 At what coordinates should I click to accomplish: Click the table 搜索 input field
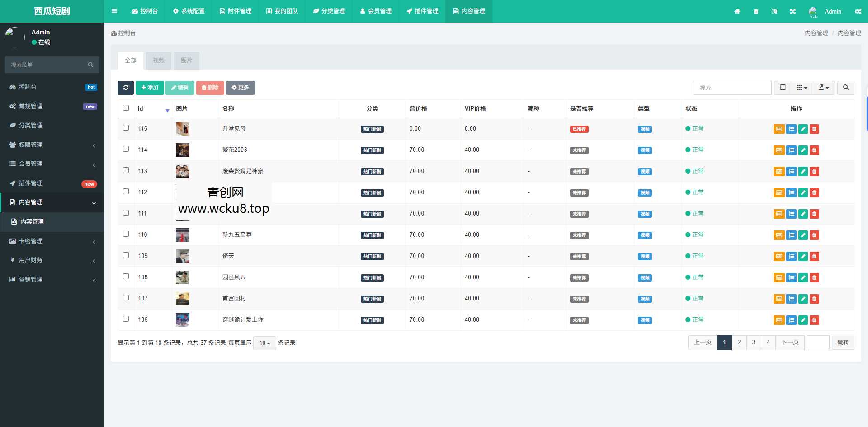[x=732, y=88]
